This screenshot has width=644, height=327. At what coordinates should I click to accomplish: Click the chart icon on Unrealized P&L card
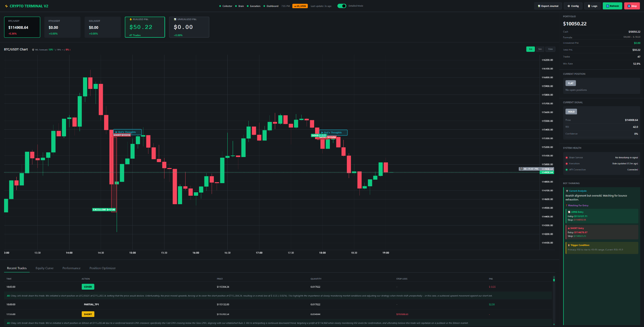pos(175,19)
